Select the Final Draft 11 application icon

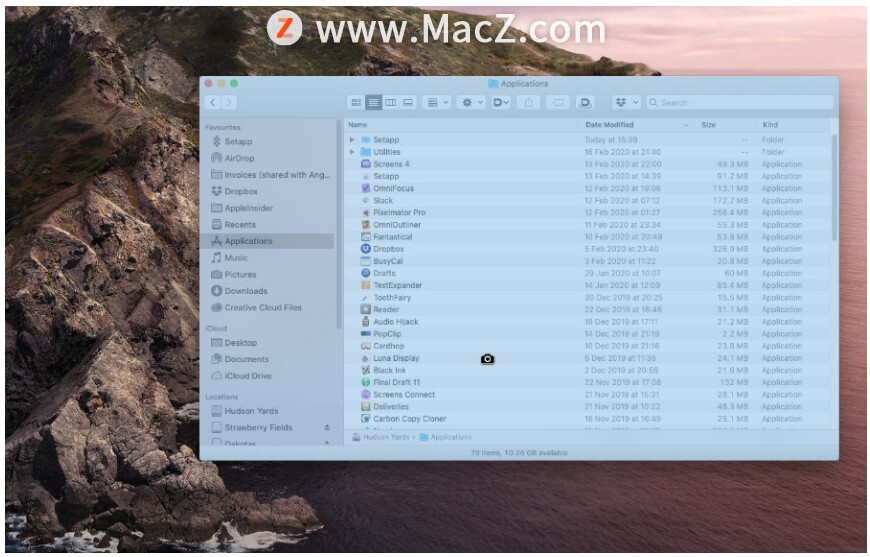(366, 382)
